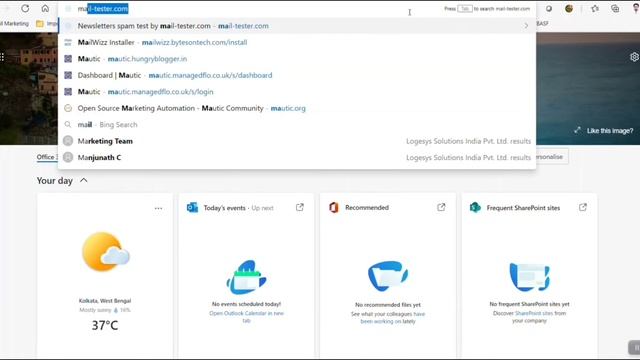
Task: Click the Personalise button
Action: tap(552, 157)
